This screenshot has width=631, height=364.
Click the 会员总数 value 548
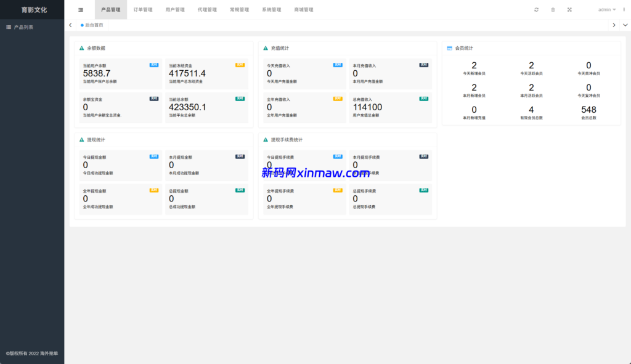point(588,110)
